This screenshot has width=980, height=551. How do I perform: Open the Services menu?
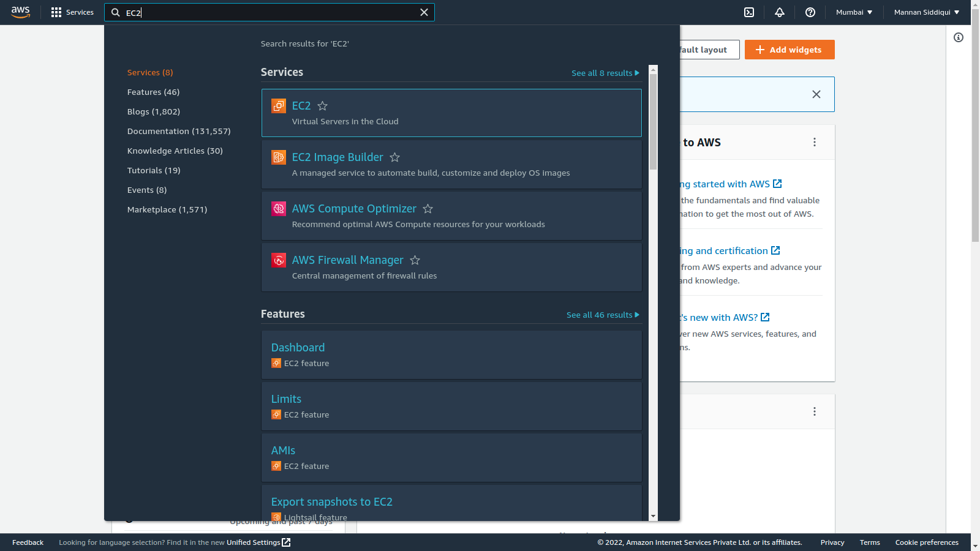pyautogui.click(x=72, y=12)
